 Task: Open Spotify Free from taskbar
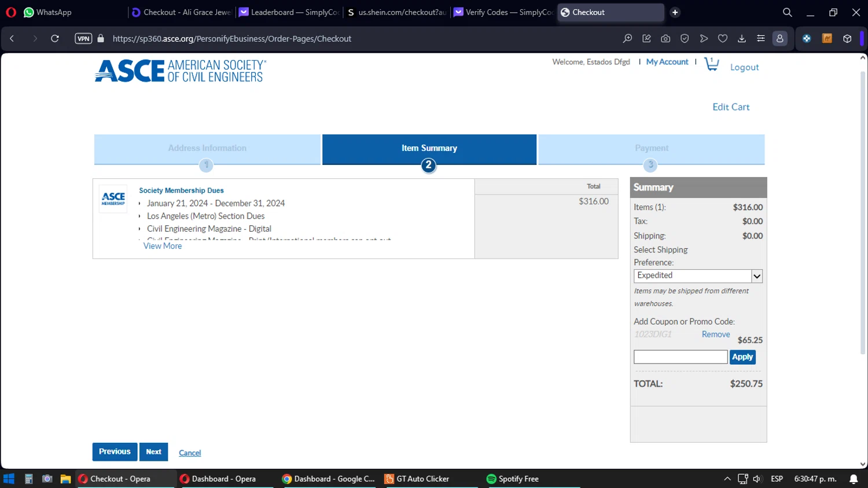point(532,479)
